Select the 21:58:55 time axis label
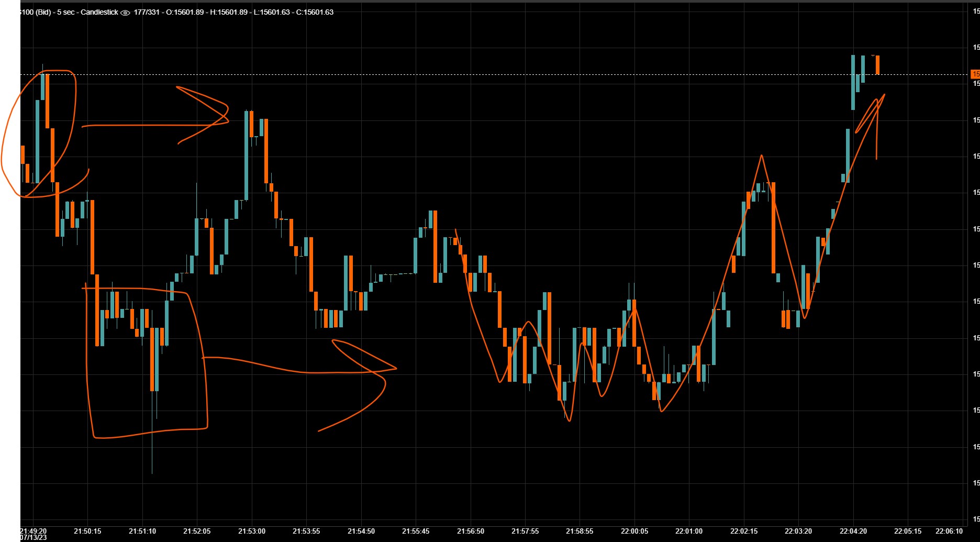Viewport: 980px width, 542px height. (x=580, y=531)
